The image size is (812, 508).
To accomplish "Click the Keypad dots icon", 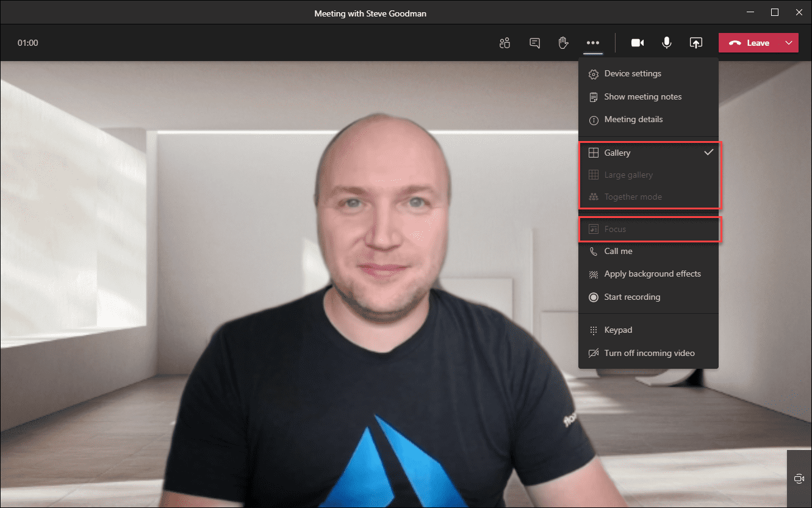I will pos(593,330).
